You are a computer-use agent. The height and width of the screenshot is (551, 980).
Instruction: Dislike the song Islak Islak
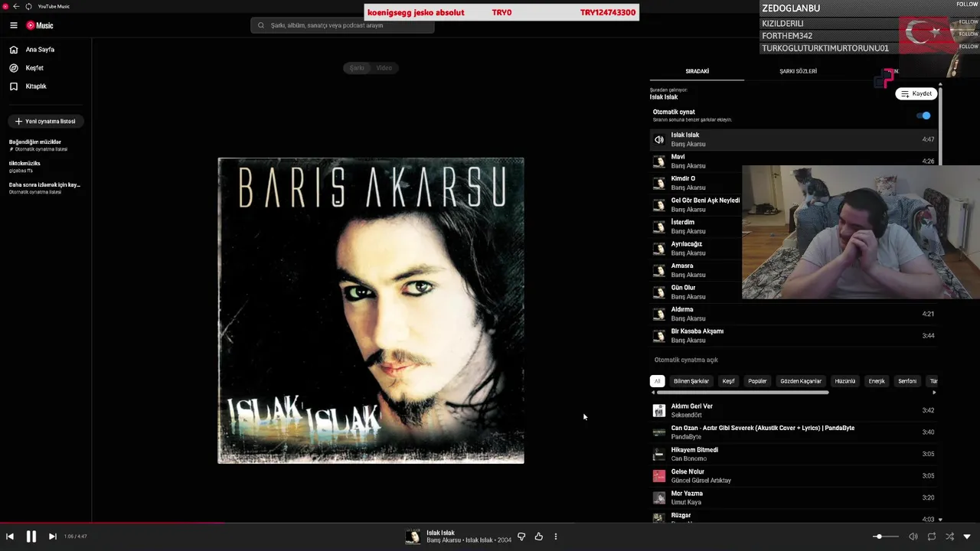click(521, 536)
